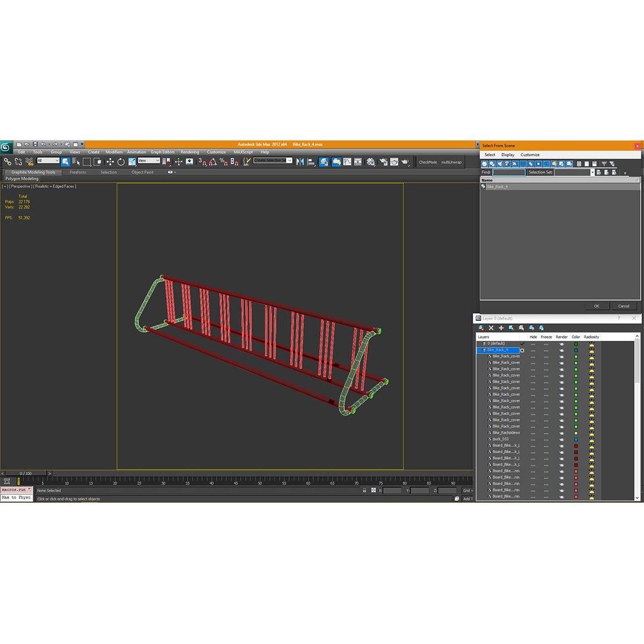Viewport: 644px width, 644px height.
Task: Open the 3ds Max application button
Action: (6, 147)
